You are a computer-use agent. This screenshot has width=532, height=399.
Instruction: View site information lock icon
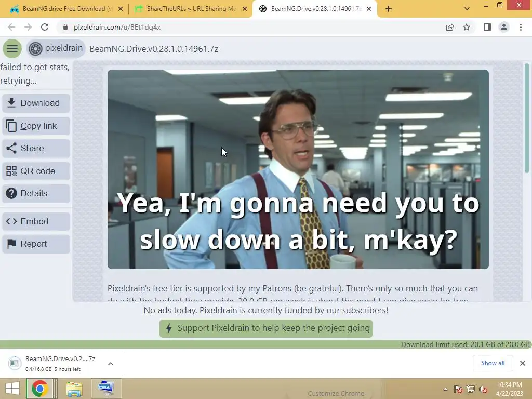pyautogui.click(x=65, y=27)
